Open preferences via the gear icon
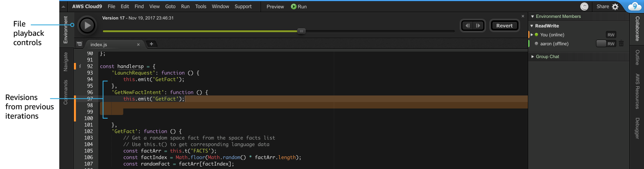The width and height of the screenshot is (644, 169). (x=615, y=6)
